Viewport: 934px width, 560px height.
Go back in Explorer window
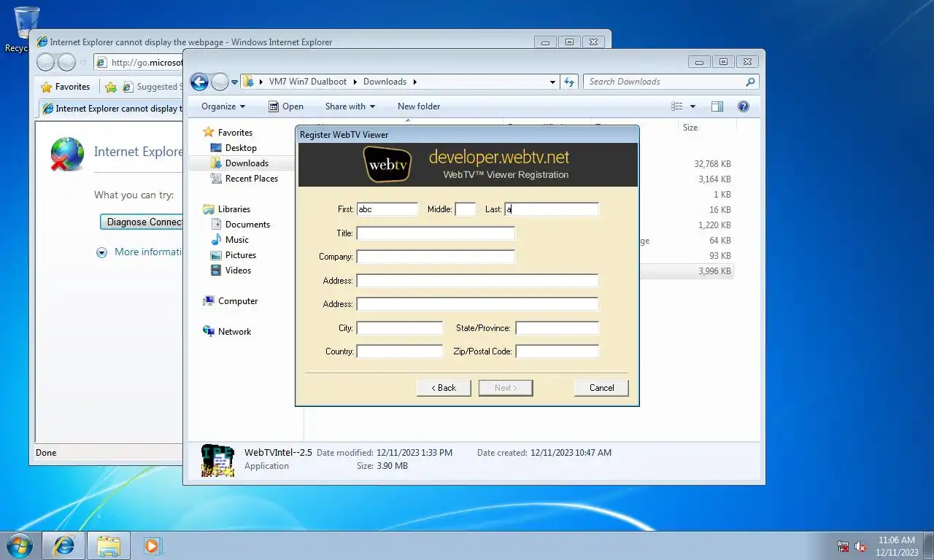(x=199, y=82)
